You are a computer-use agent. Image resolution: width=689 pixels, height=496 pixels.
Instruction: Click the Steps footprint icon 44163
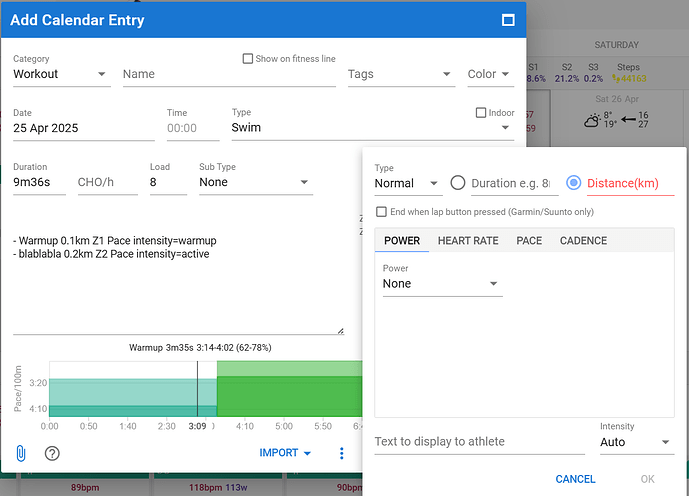[x=616, y=79]
